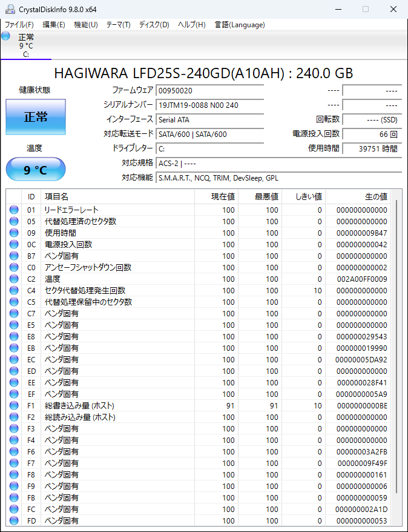Click the SMART list vertical scrollbar

click(396, 345)
